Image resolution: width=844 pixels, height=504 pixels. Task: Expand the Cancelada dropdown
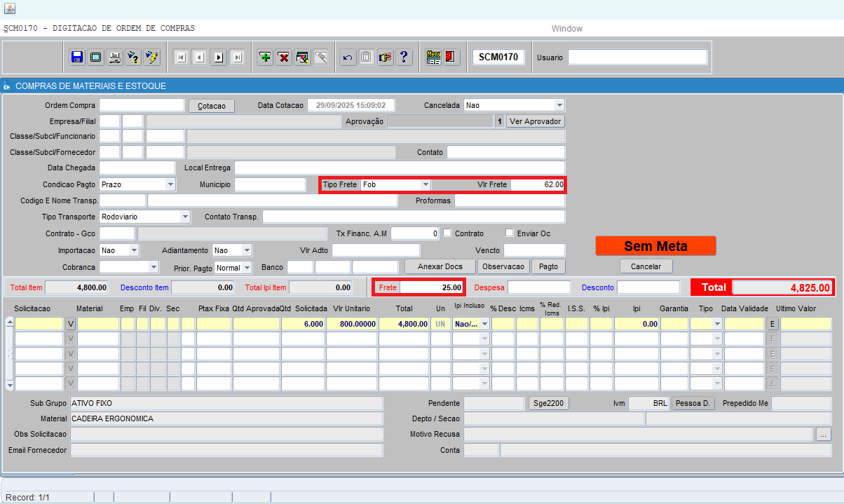click(x=559, y=105)
